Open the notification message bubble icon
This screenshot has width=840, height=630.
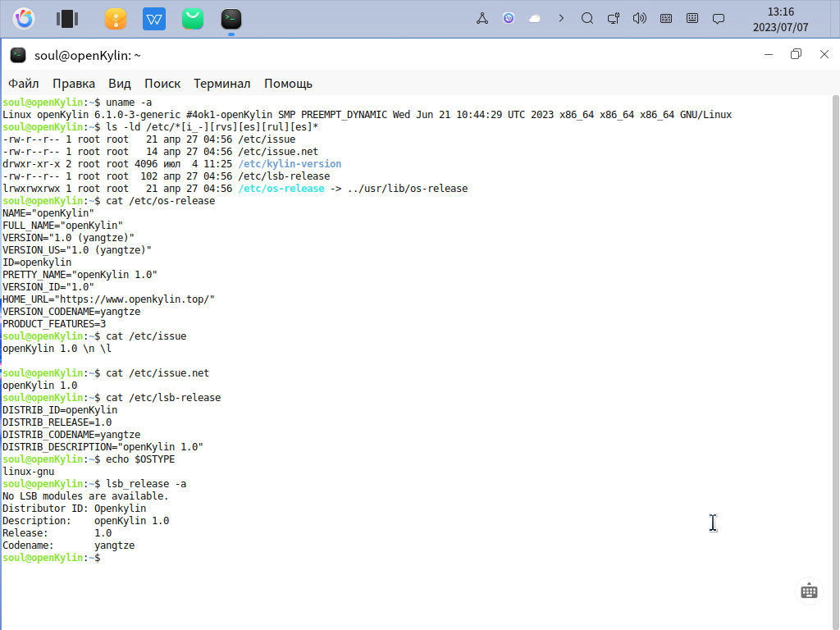tap(719, 19)
